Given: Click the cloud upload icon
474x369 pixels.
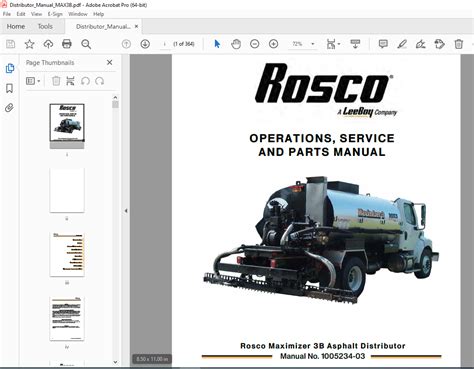Looking at the screenshot, I should (48, 44).
